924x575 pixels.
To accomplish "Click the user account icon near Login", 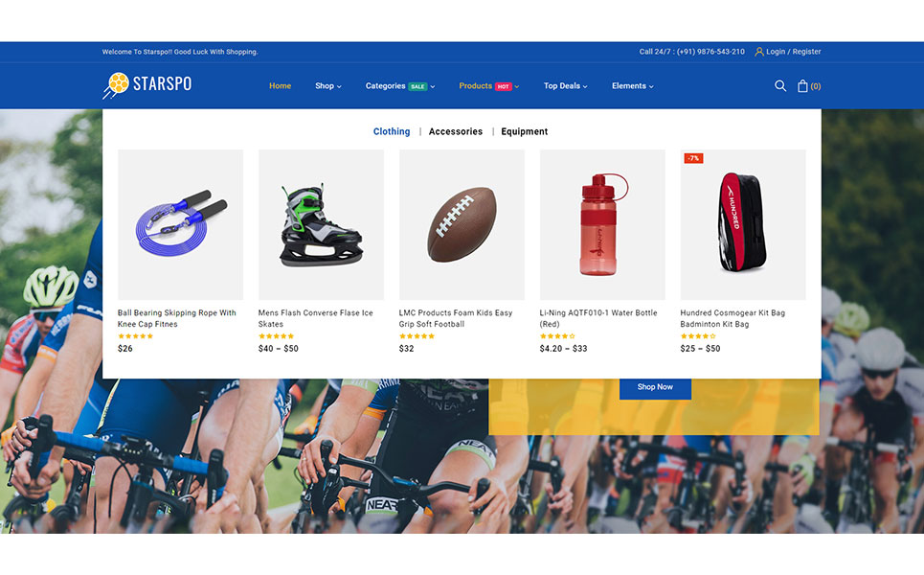I will 759,52.
